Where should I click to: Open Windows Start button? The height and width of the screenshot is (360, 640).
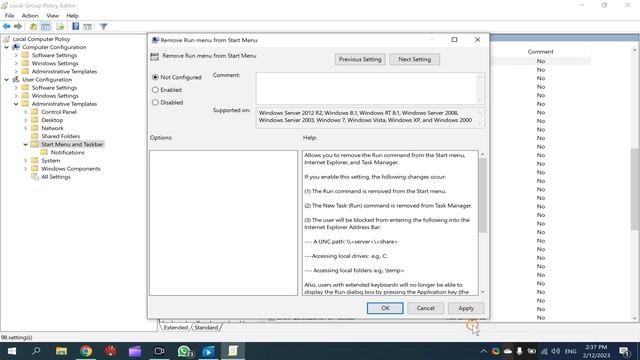[12, 351]
